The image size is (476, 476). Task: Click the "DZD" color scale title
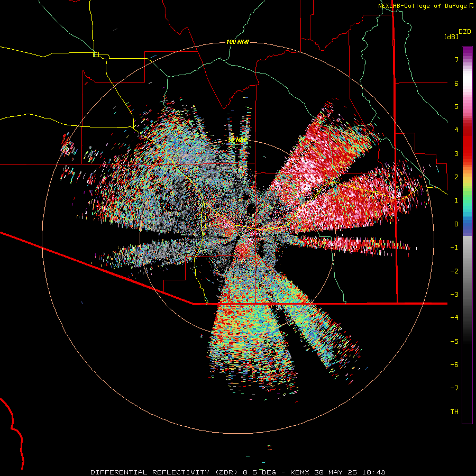465,32
